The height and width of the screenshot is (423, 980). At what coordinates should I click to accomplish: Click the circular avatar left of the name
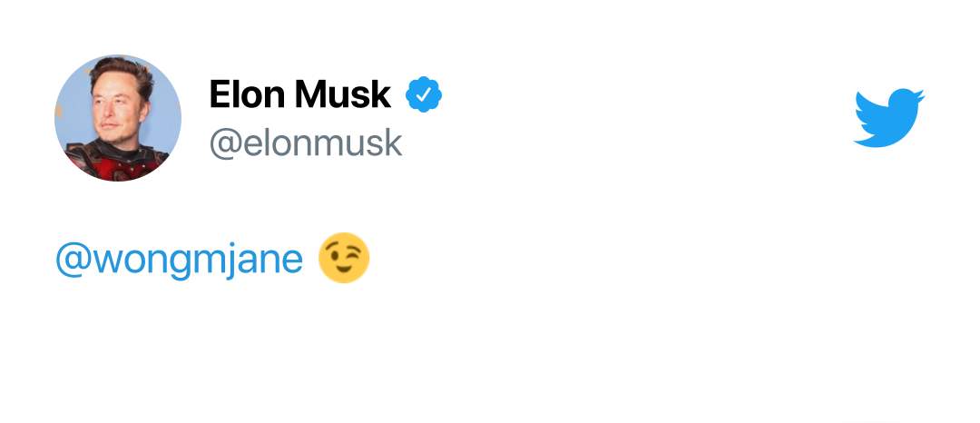point(118,118)
